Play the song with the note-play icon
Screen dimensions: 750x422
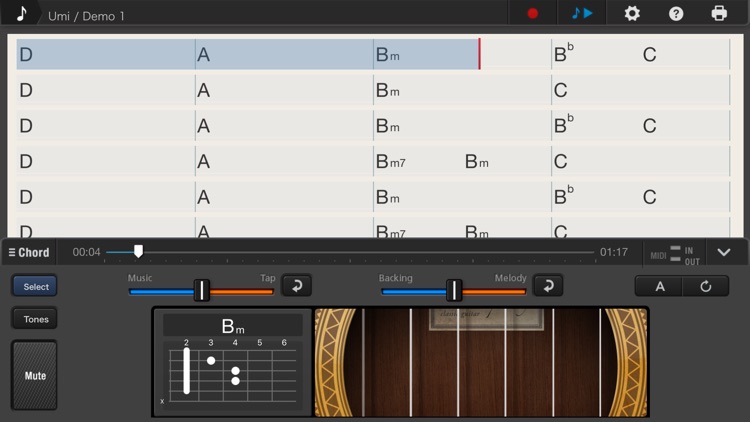[582, 13]
